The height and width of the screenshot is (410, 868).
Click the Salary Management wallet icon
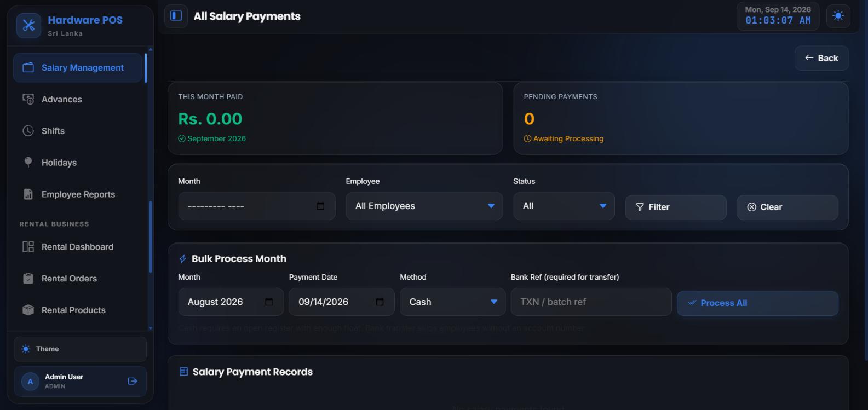point(28,68)
